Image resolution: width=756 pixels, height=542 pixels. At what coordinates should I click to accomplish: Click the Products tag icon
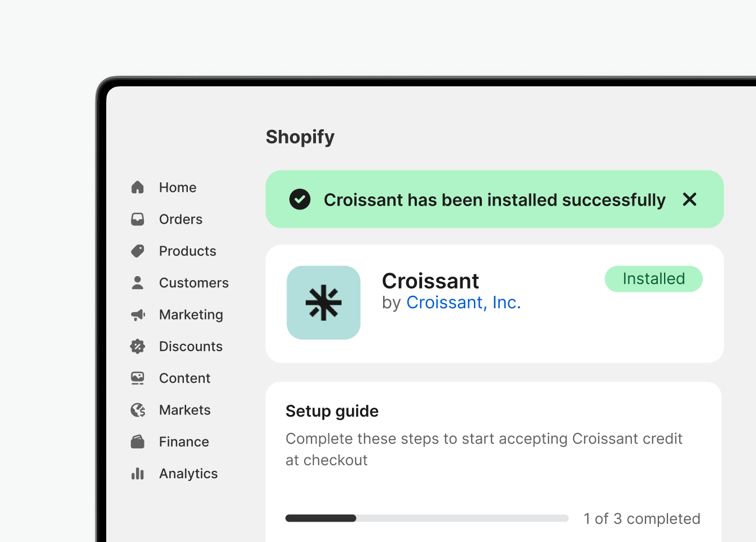coord(138,251)
